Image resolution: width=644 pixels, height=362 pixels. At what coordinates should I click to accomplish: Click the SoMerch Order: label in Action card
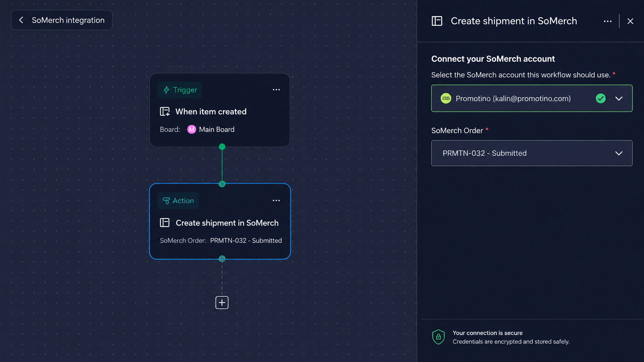pos(183,240)
